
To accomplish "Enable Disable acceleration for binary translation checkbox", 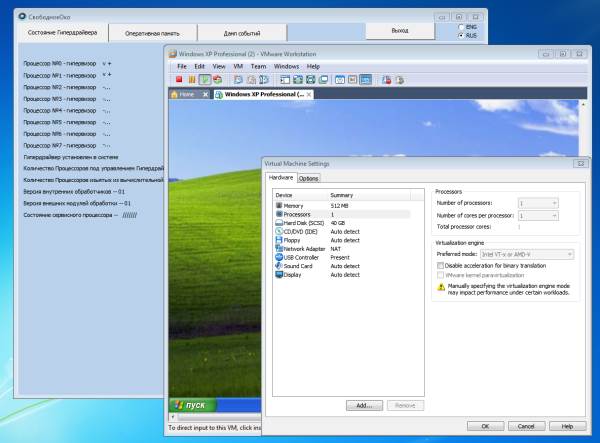I will click(x=440, y=265).
